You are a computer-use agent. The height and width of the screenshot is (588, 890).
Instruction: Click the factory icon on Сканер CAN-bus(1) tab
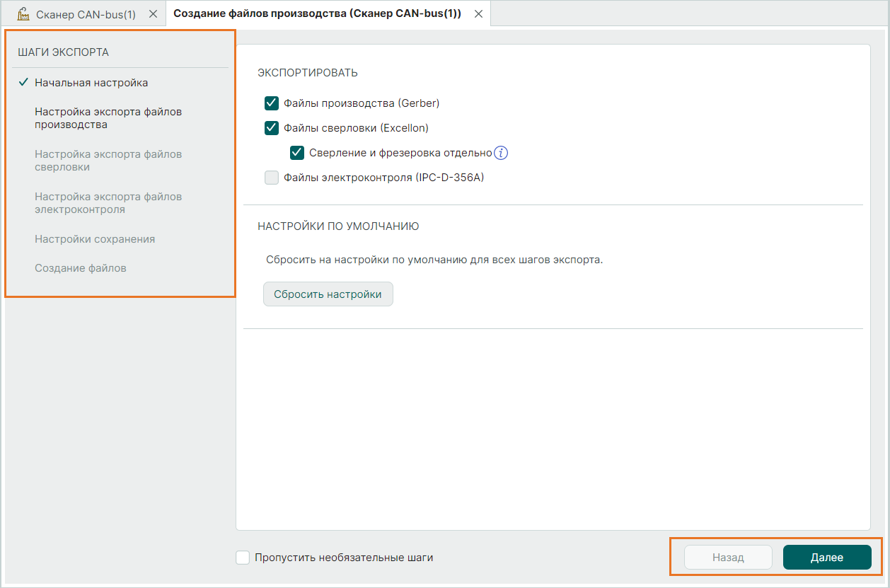(x=23, y=14)
